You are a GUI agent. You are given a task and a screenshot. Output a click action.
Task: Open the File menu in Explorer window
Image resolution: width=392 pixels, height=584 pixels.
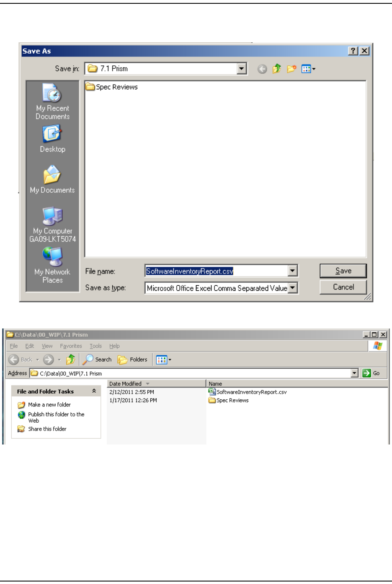pyautogui.click(x=14, y=346)
